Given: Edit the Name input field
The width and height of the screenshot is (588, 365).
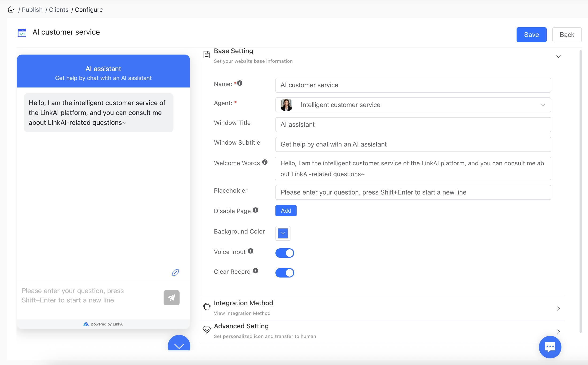Looking at the screenshot, I should point(413,85).
